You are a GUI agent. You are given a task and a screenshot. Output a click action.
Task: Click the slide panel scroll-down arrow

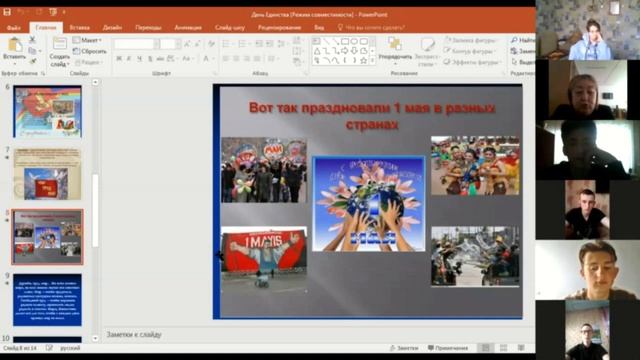(95, 338)
